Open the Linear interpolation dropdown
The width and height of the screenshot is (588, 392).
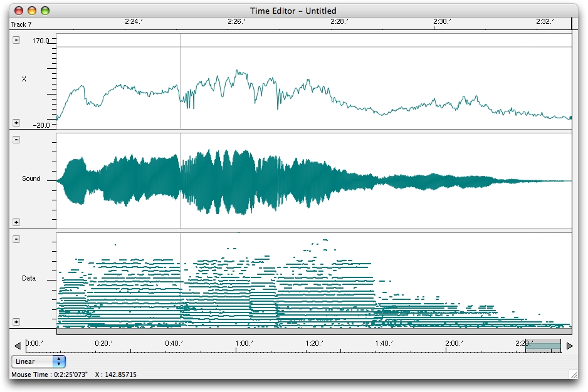(x=39, y=361)
